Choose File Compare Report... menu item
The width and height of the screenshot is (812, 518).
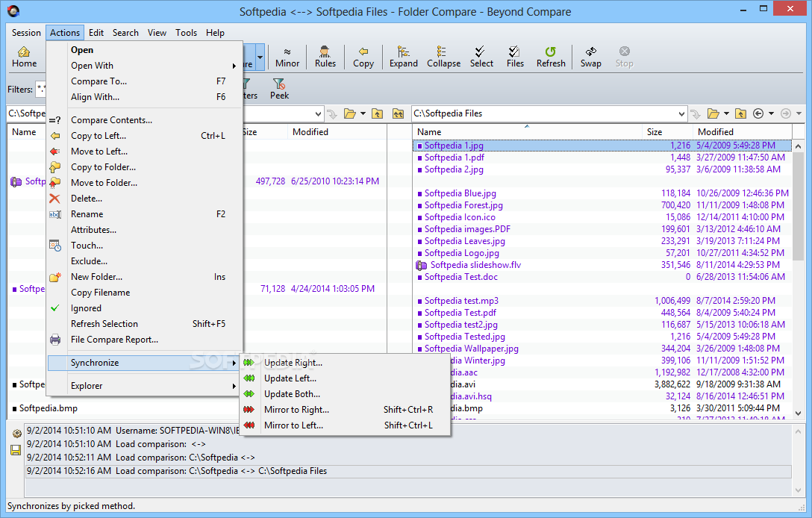tap(145, 340)
